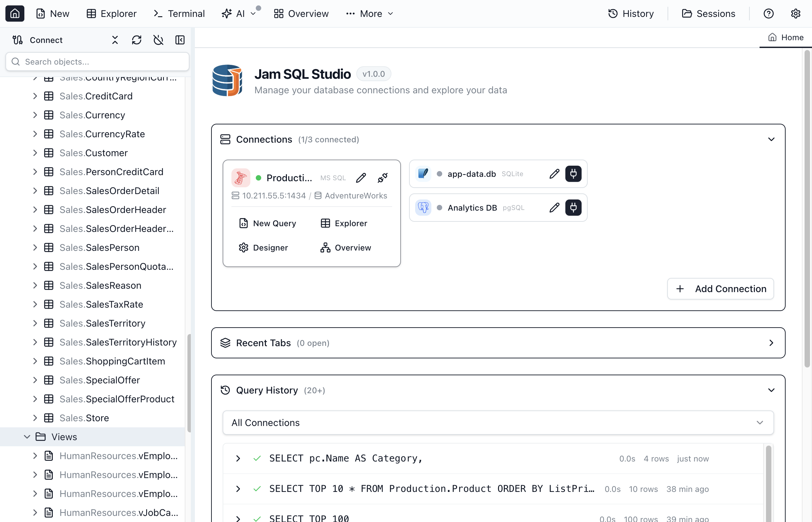Switch to the Home tab
This screenshot has height=522, width=812.
point(786,37)
